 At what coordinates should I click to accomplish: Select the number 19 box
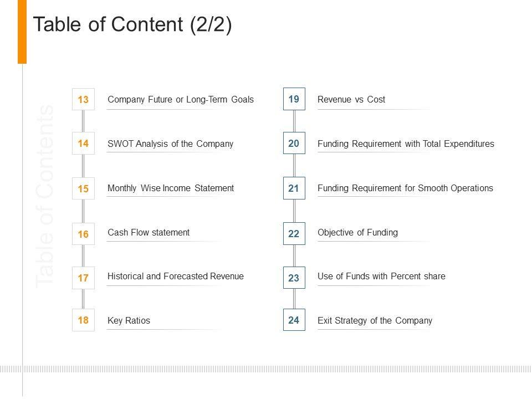point(294,99)
